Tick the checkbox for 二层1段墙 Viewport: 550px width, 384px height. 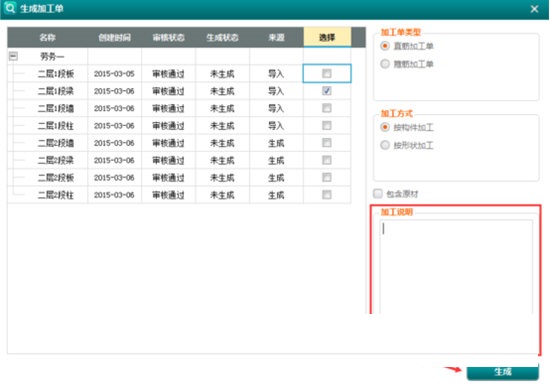click(x=327, y=108)
